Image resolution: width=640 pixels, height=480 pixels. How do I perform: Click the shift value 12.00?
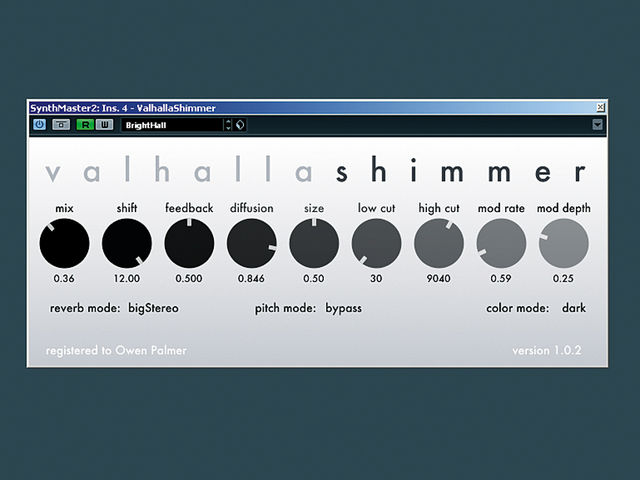(127, 278)
